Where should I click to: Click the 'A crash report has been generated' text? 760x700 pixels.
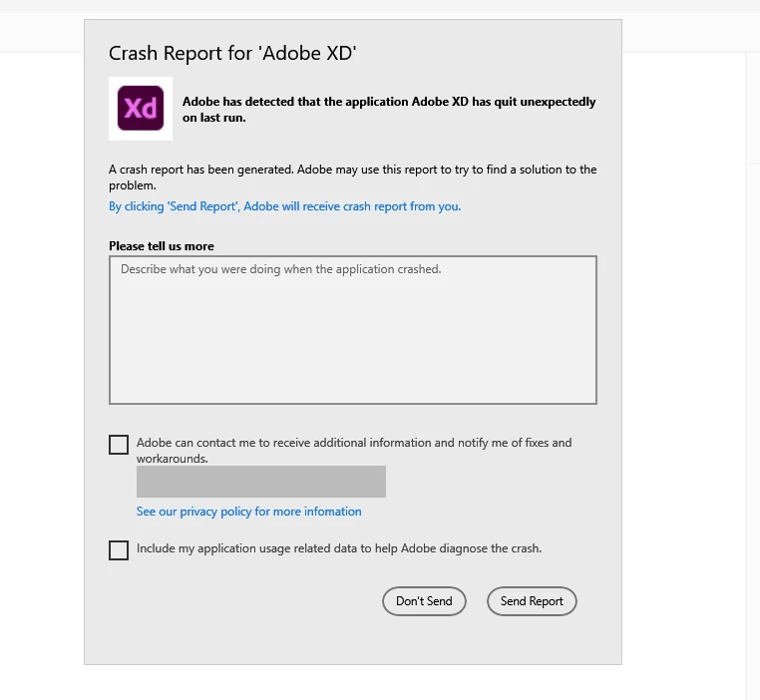coord(352,177)
